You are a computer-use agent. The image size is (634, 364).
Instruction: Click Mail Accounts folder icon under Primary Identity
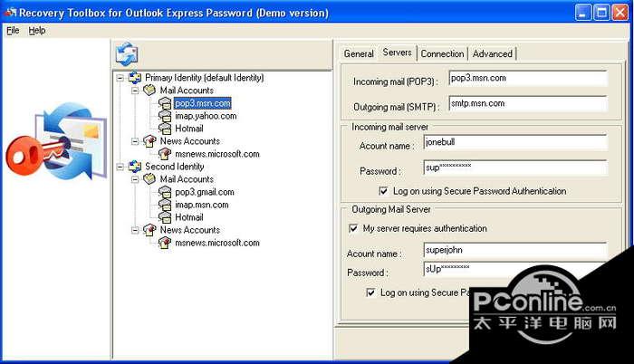click(x=149, y=91)
